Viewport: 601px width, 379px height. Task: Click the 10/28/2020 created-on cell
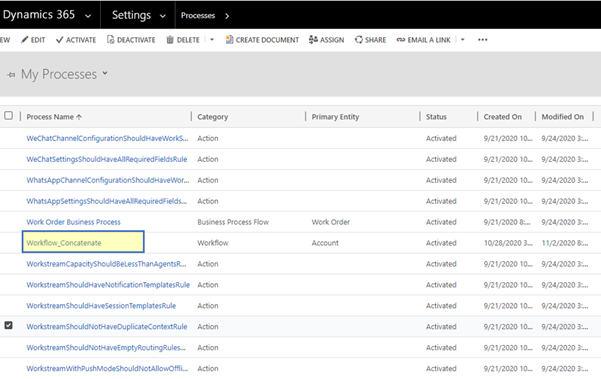pos(508,243)
